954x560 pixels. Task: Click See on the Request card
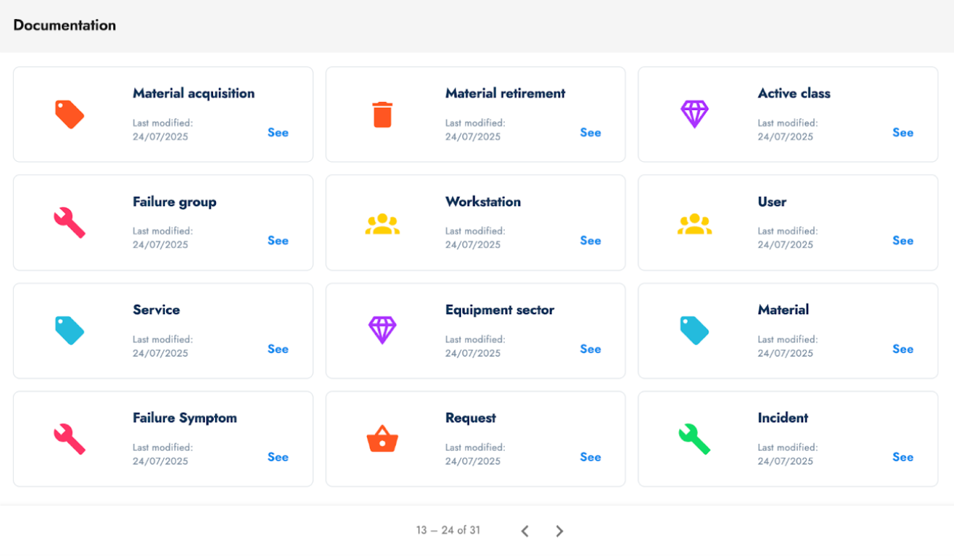(x=590, y=456)
